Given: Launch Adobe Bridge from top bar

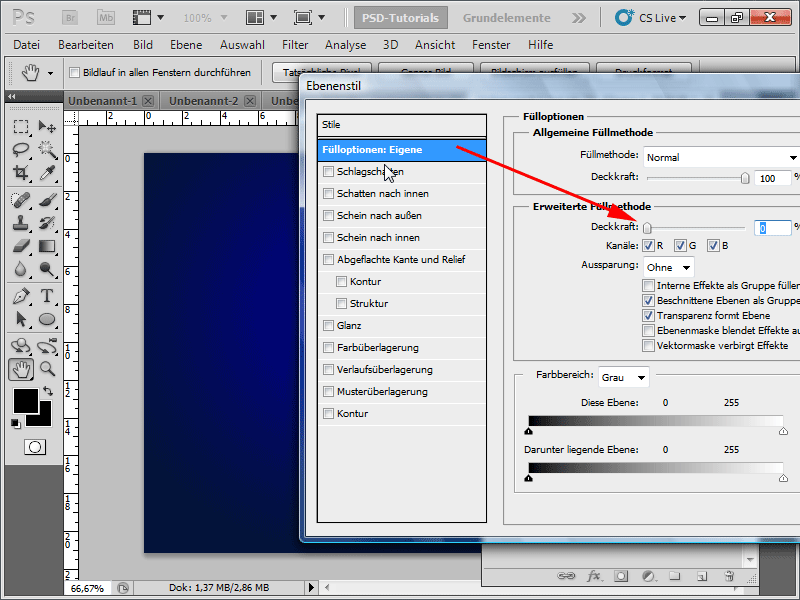Looking at the screenshot, I should click(x=70, y=18).
